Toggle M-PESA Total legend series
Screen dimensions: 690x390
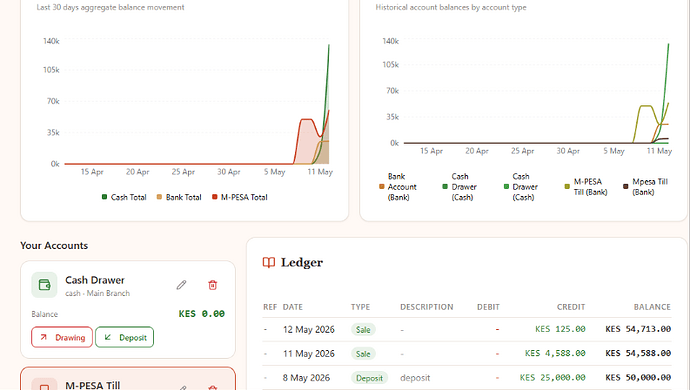(240, 197)
